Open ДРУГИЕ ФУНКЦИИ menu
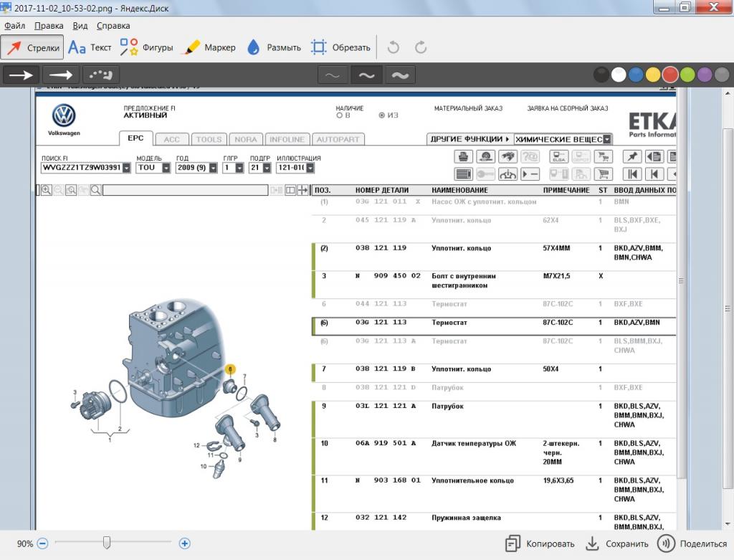 coord(470,139)
